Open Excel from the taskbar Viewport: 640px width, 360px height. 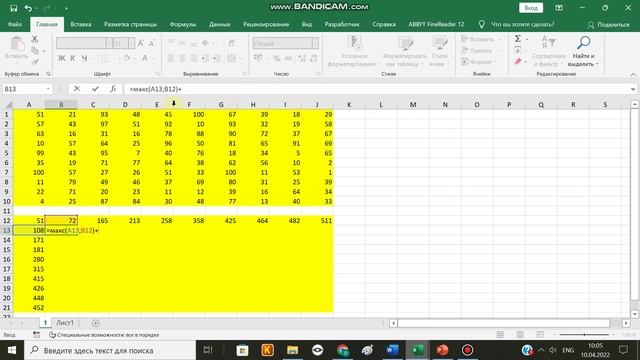click(x=417, y=350)
